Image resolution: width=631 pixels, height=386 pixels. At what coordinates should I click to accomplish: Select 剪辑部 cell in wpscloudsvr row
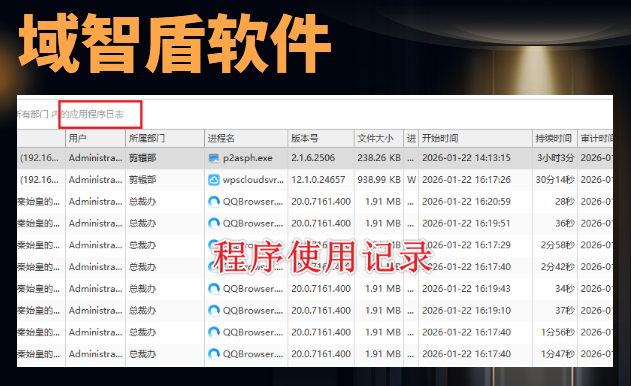coord(142,180)
